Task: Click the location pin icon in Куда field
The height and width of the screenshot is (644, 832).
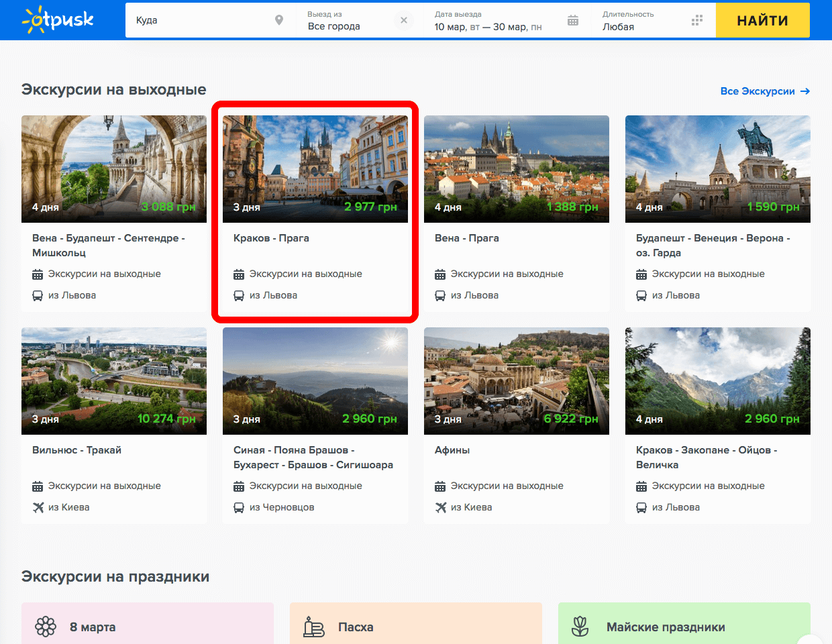Action: click(x=279, y=20)
